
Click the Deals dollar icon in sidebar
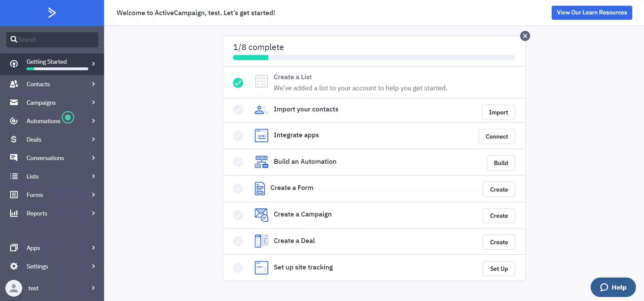point(14,139)
